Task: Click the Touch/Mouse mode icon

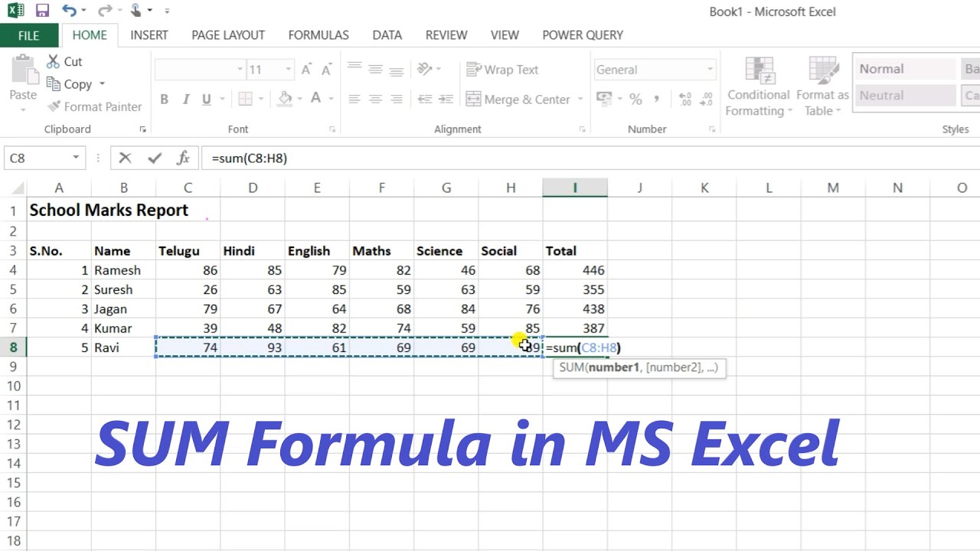Action: point(136,11)
